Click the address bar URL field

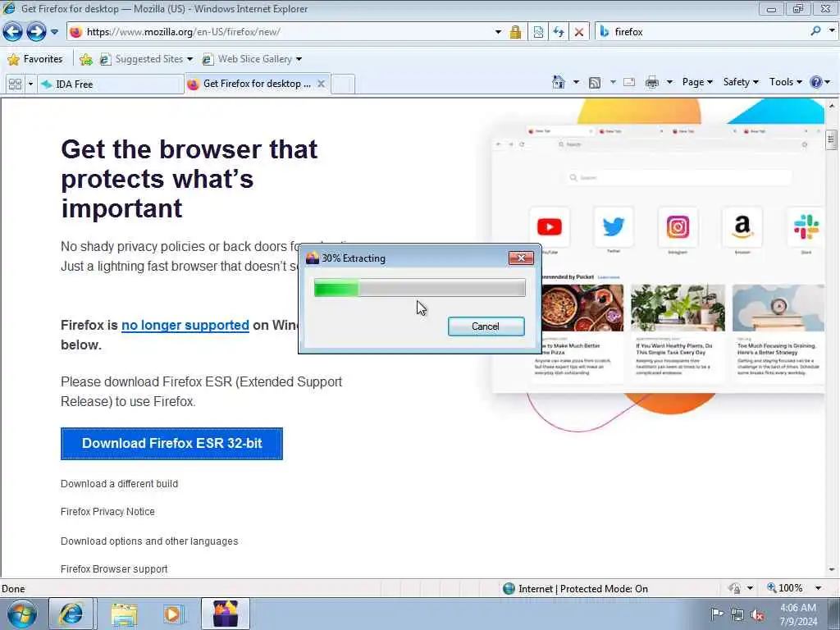[279, 32]
